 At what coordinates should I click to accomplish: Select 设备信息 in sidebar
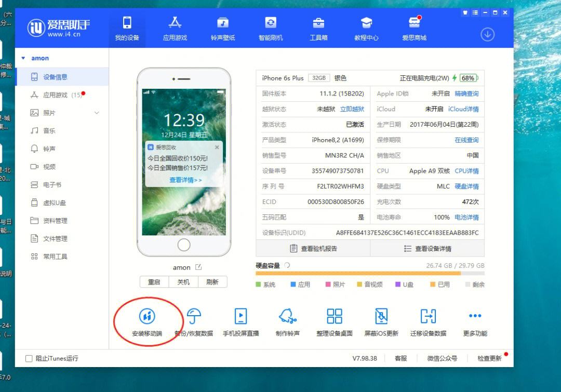(62, 77)
